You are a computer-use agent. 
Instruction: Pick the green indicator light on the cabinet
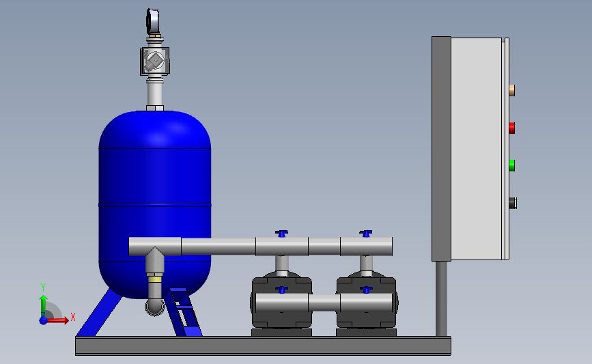click(x=512, y=165)
